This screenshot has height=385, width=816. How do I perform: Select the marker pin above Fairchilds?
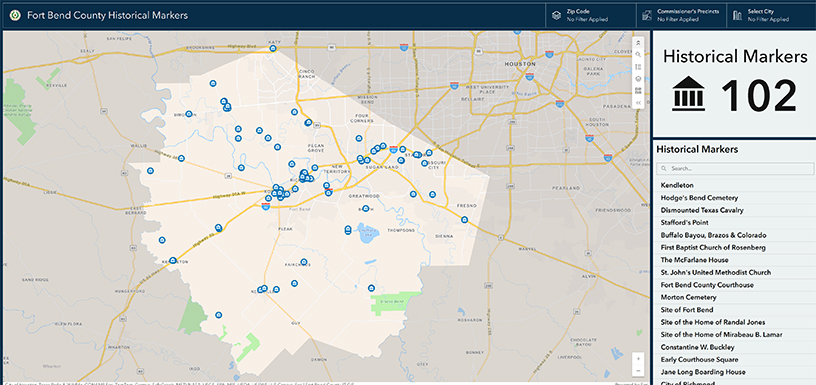(x=304, y=262)
